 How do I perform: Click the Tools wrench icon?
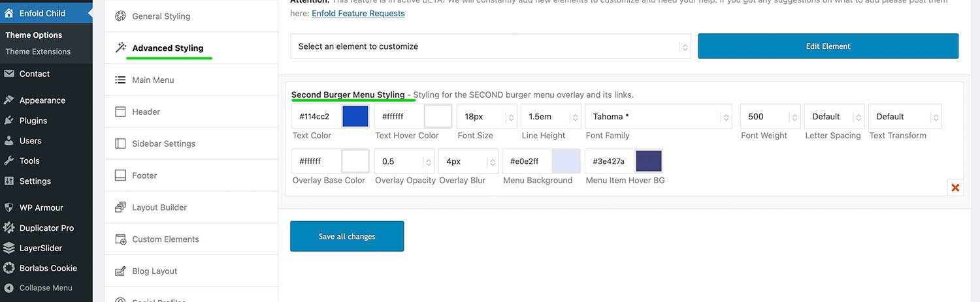pos(9,161)
